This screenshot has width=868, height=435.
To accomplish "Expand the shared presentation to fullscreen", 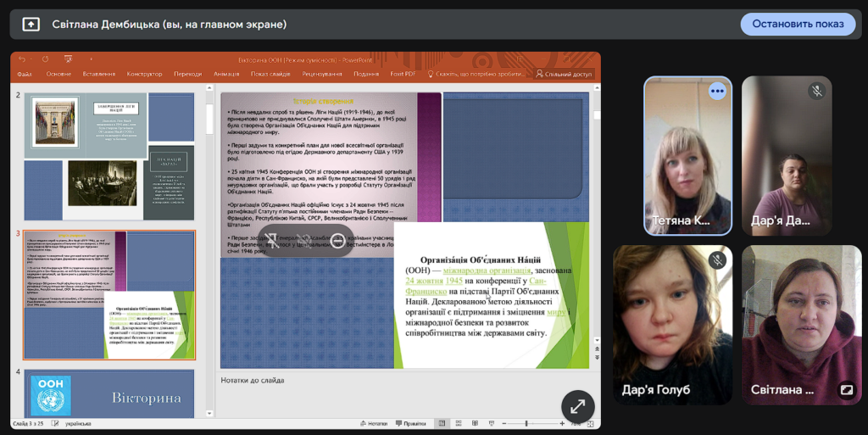I will coord(577,406).
